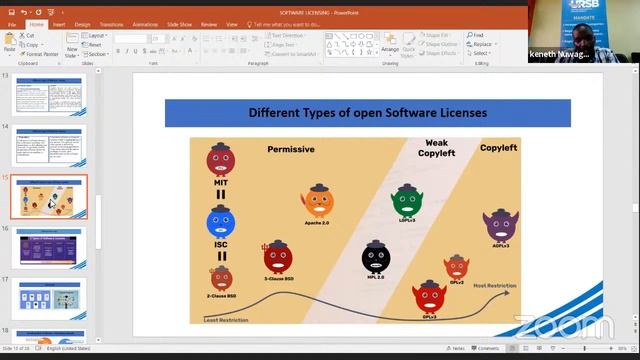Switch to the Insert ribbon tab
The image size is (640, 360).
[x=59, y=24]
